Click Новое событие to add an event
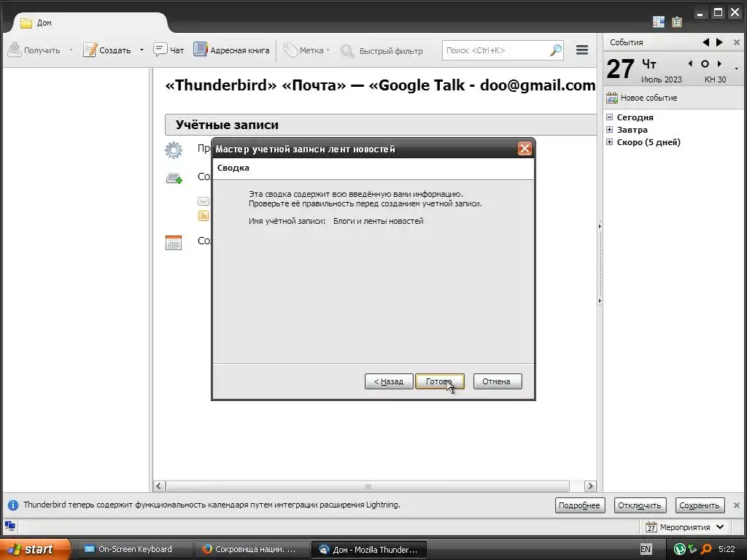 point(641,98)
